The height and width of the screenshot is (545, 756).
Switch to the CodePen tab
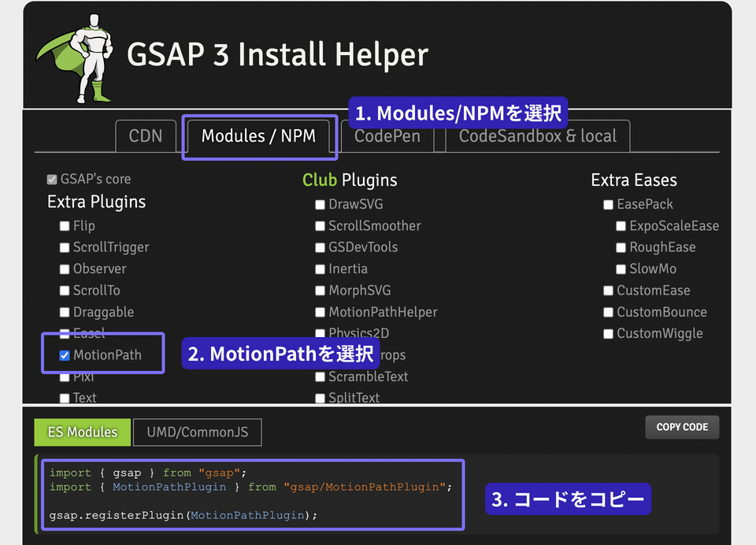387,135
